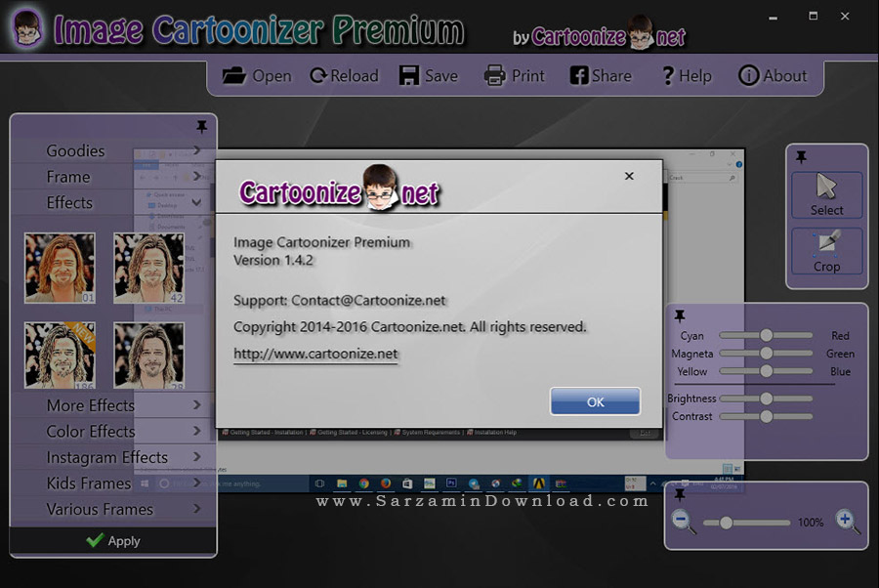Reload the current image
879x588 pixels.
point(344,75)
